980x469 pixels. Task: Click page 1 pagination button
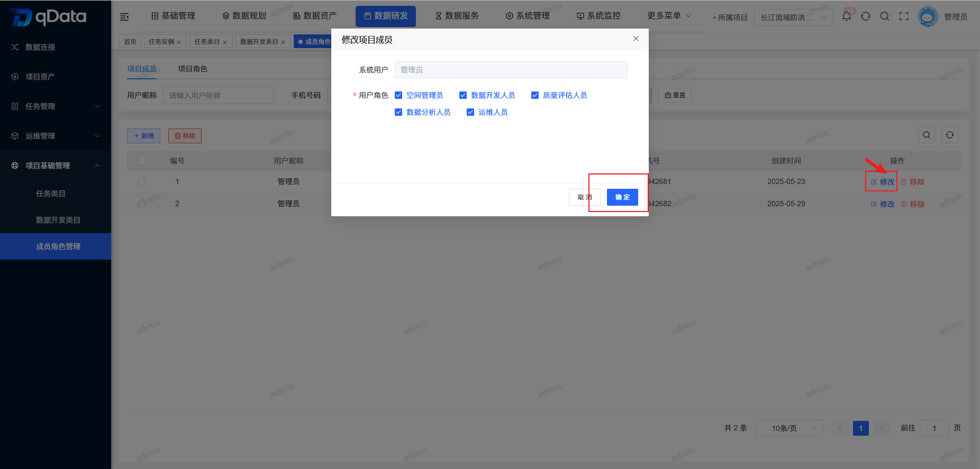pos(861,428)
